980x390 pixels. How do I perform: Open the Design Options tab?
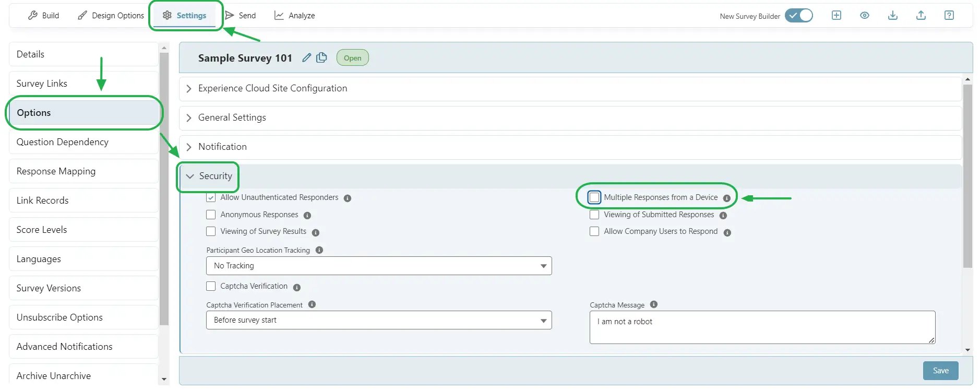(x=111, y=16)
